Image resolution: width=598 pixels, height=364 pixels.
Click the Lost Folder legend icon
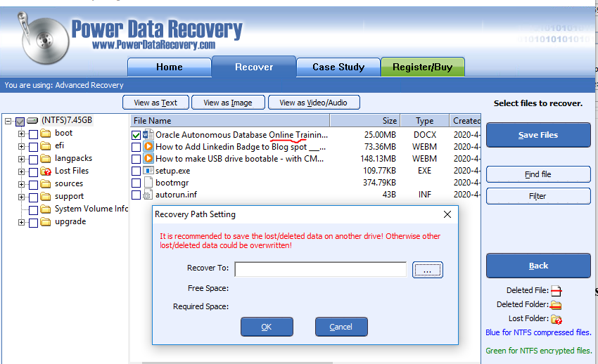coord(556,319)
